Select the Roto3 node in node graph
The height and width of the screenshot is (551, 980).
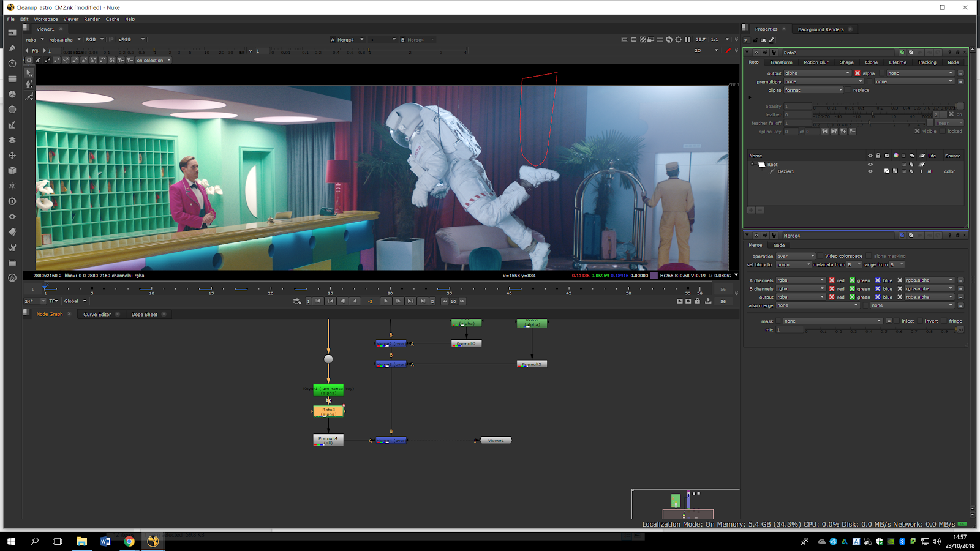coord(328,411)
